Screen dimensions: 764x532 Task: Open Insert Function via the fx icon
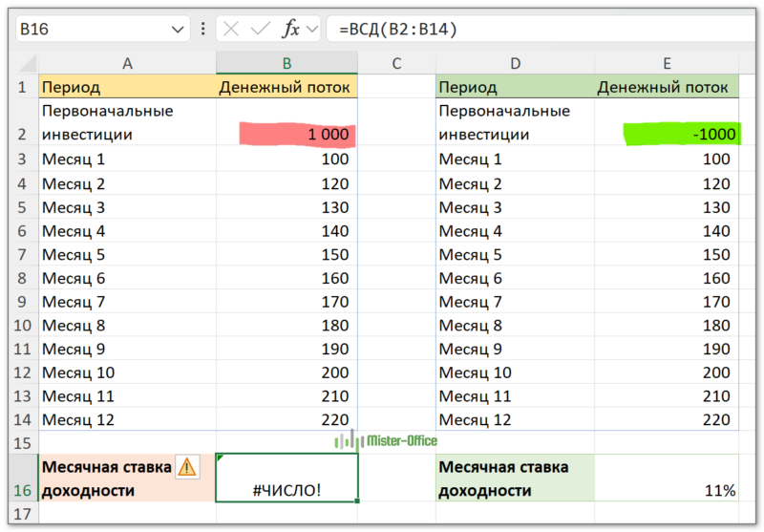point(289,30)
